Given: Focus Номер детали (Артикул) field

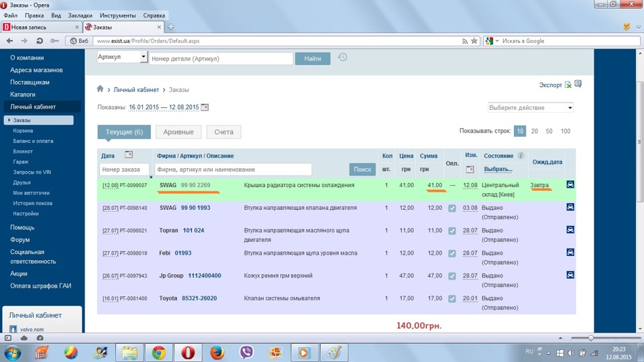Looking at the screenshot, I should click(x=221, y=58).
